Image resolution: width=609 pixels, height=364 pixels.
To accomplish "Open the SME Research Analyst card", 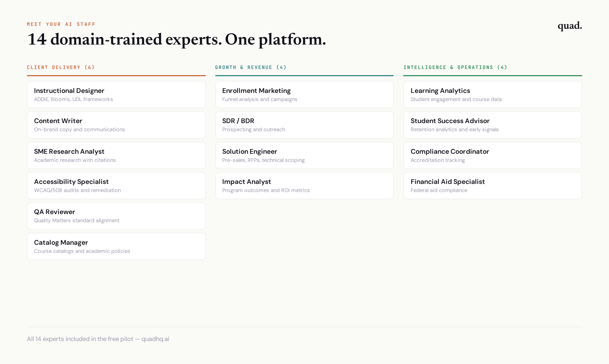I will point(116,155).
